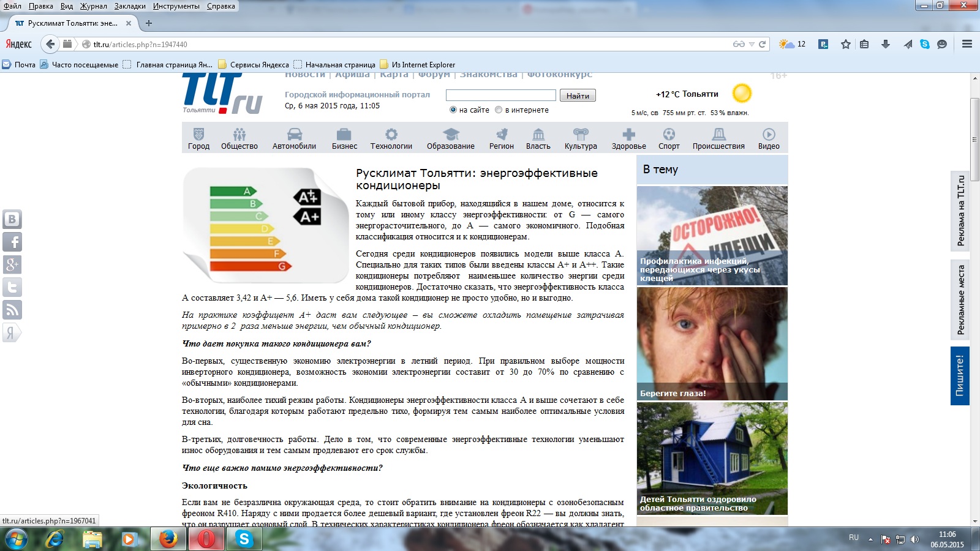980x551 pixels.
Task: Open the Журнал menu
Action: (93, 6)
